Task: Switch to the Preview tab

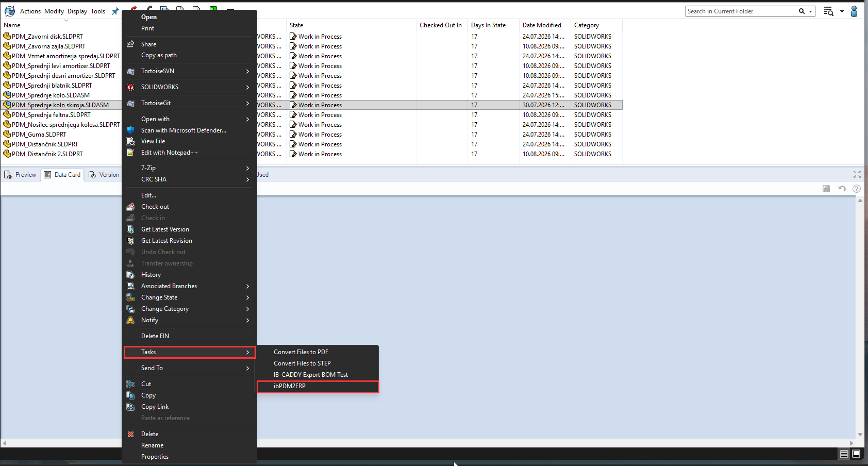Action: [x=21, y=175]
